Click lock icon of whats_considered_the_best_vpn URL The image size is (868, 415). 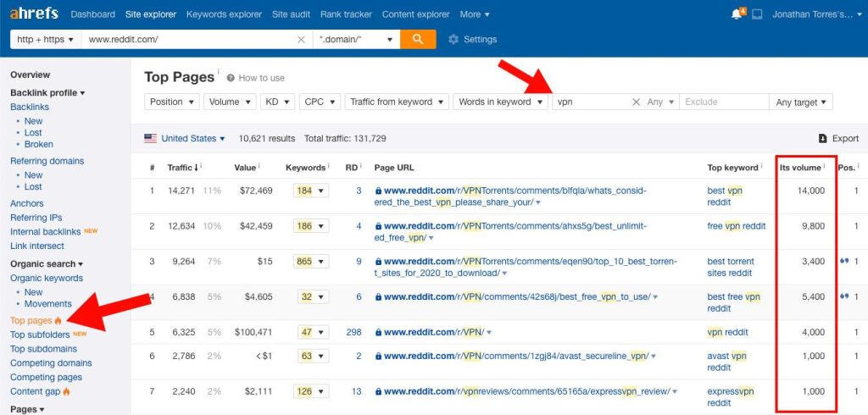(378, 191)
